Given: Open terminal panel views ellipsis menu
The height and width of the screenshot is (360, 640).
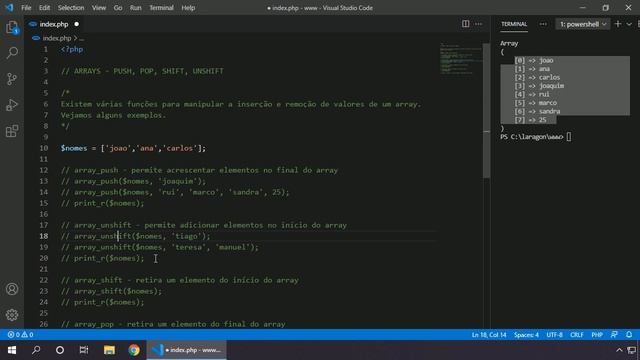Looking at the screenshot, I should click(543, 24).
